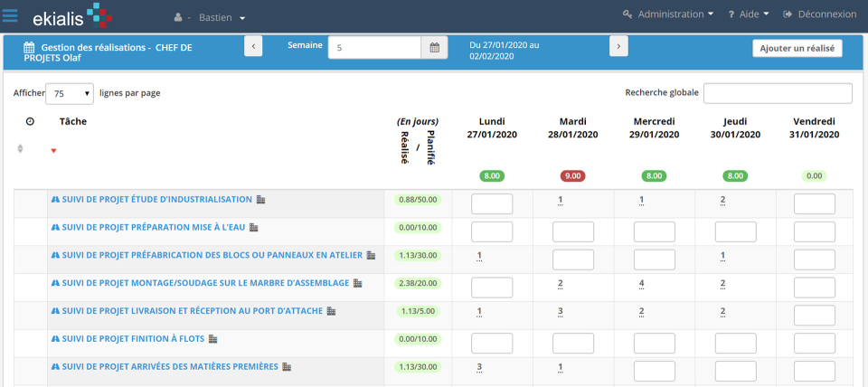Click the 2.38/20.00 progress badge
The image size is (868, 387).
(418, 283)
